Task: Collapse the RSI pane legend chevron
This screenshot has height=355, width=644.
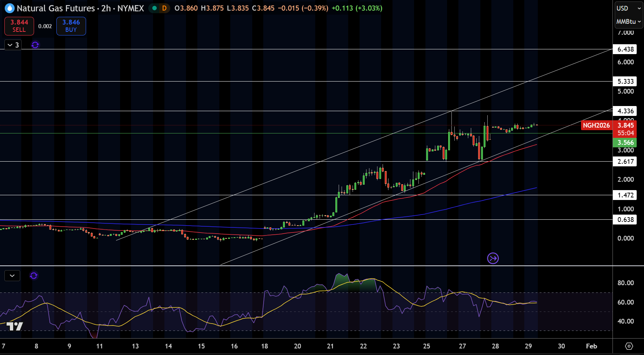Action: (12, 276)
